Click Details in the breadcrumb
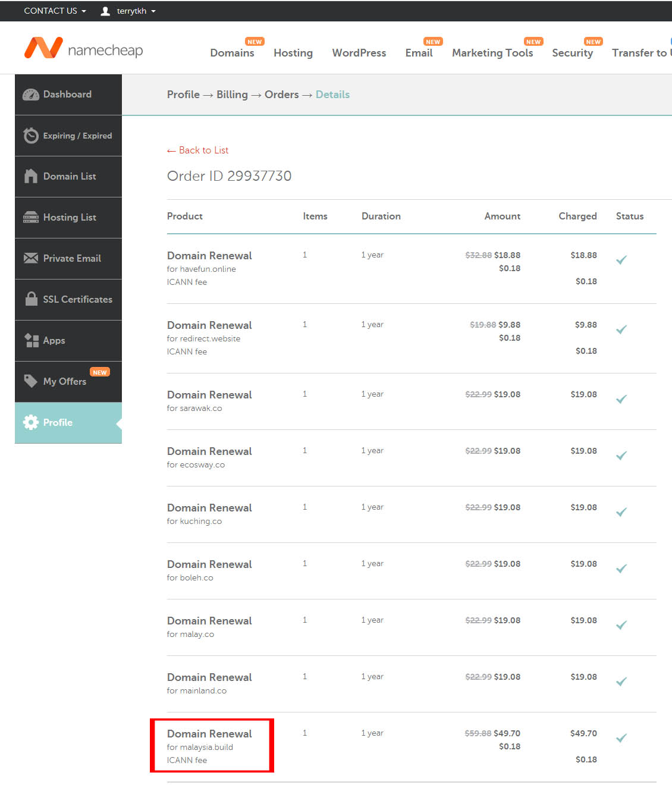 click(x=332, y=95)
